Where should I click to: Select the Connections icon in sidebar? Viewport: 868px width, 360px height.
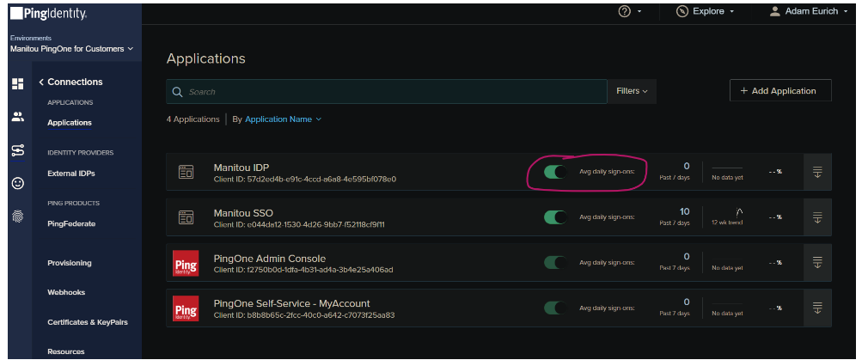(x=18, y=150)
